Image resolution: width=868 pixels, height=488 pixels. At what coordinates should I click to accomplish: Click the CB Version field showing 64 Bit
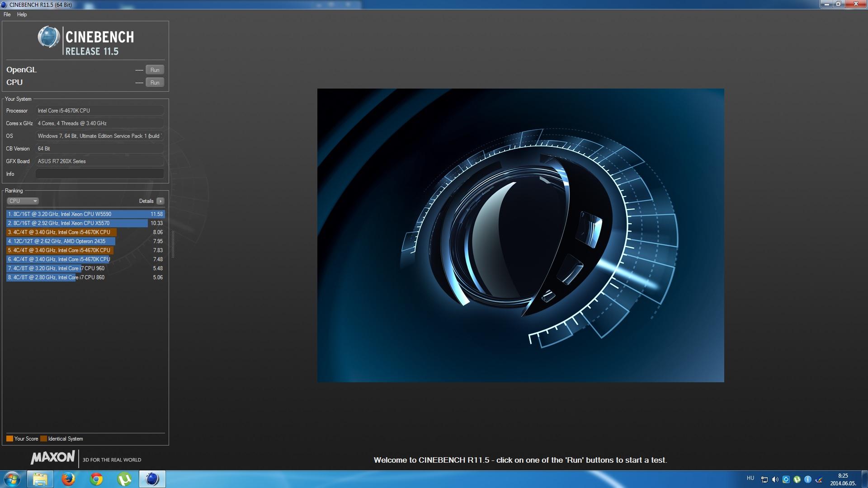[99, 149]
